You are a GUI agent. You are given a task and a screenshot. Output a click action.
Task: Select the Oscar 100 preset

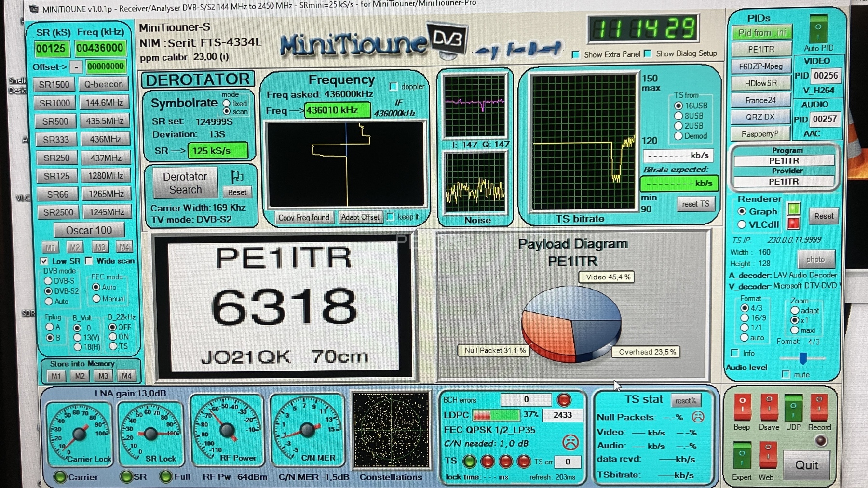pos(89,230)
